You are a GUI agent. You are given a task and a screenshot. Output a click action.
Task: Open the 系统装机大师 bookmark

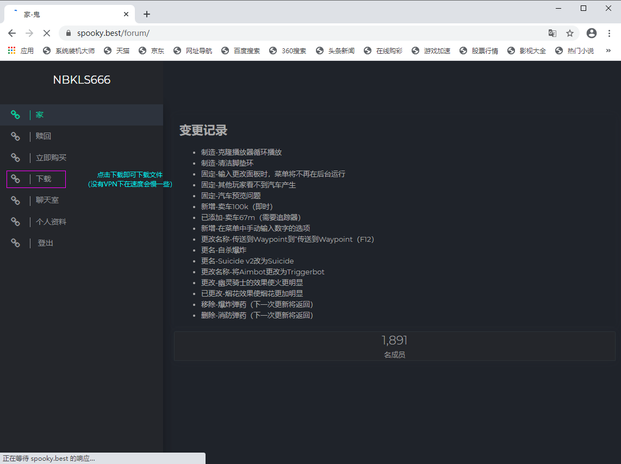69,51
